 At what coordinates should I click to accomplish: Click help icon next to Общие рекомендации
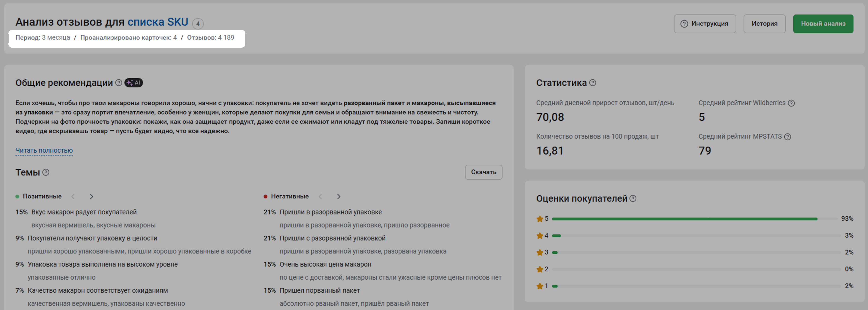tap(119, 82)
